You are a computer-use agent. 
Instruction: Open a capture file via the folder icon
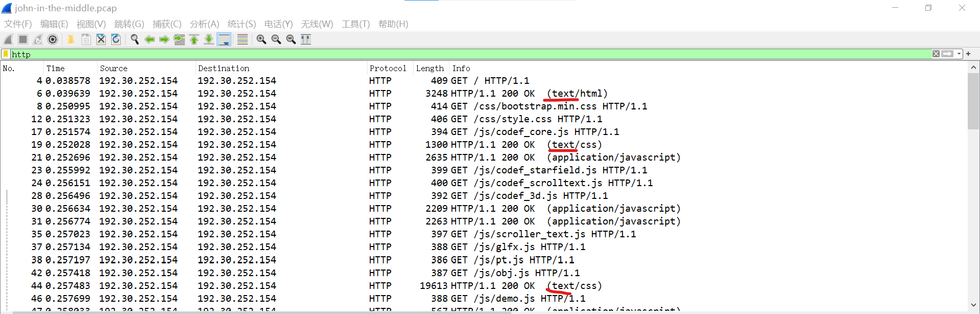(71, 39)
